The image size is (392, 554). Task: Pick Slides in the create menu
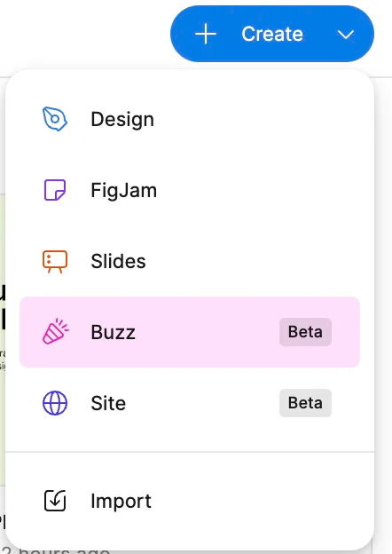[x=190, y=261]
